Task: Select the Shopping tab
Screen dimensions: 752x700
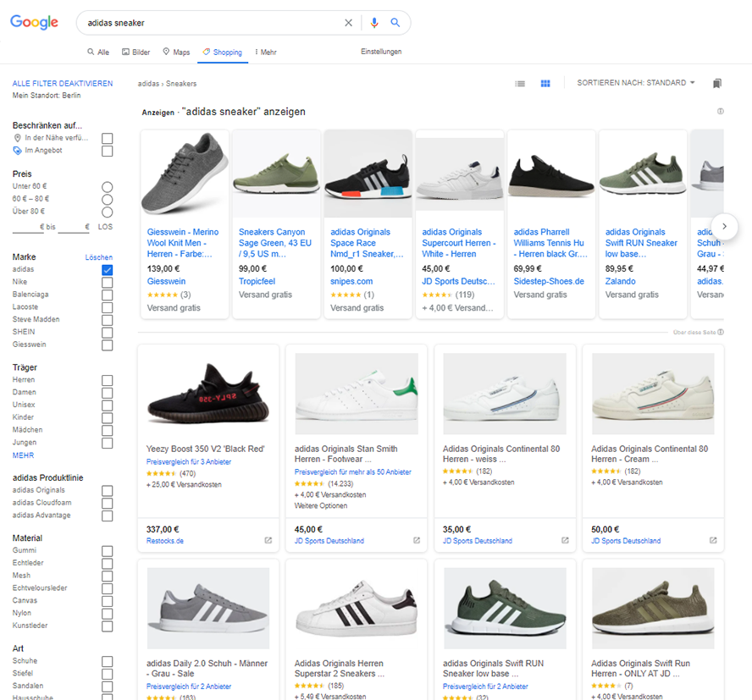Action: pyautogui.click(x=223, y=52)
